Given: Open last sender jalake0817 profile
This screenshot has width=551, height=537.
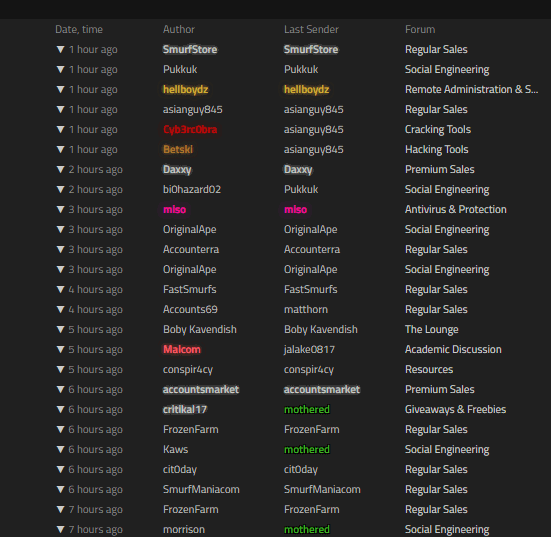Looking at the screenshot, I should coord(309,350).
